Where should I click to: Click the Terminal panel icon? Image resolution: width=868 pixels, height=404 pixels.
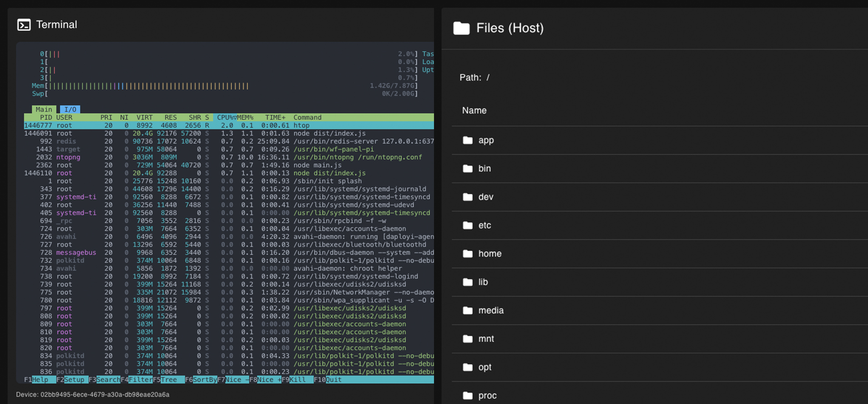coord(24,25)
